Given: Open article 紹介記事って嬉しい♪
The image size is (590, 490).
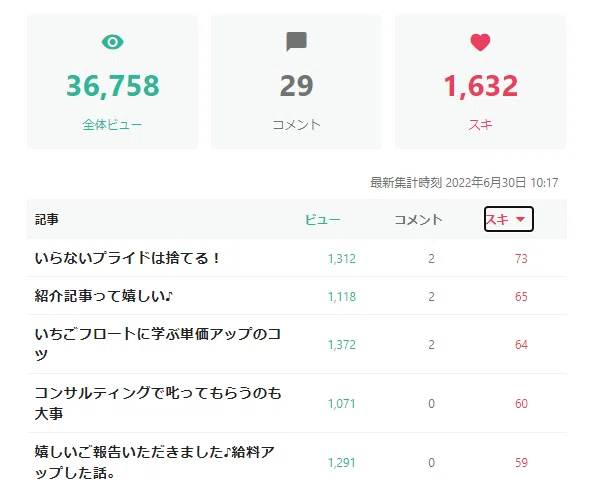Looking at the screenshot, I should [104, 296].
